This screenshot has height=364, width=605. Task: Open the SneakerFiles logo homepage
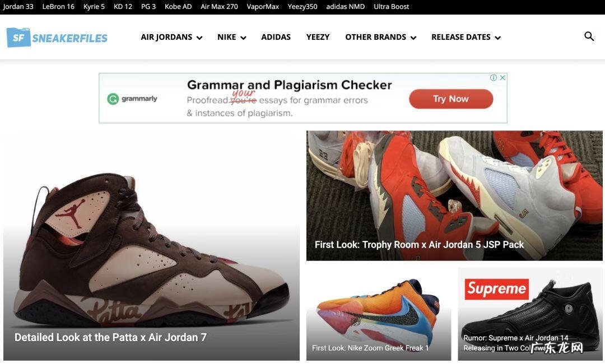57,38
